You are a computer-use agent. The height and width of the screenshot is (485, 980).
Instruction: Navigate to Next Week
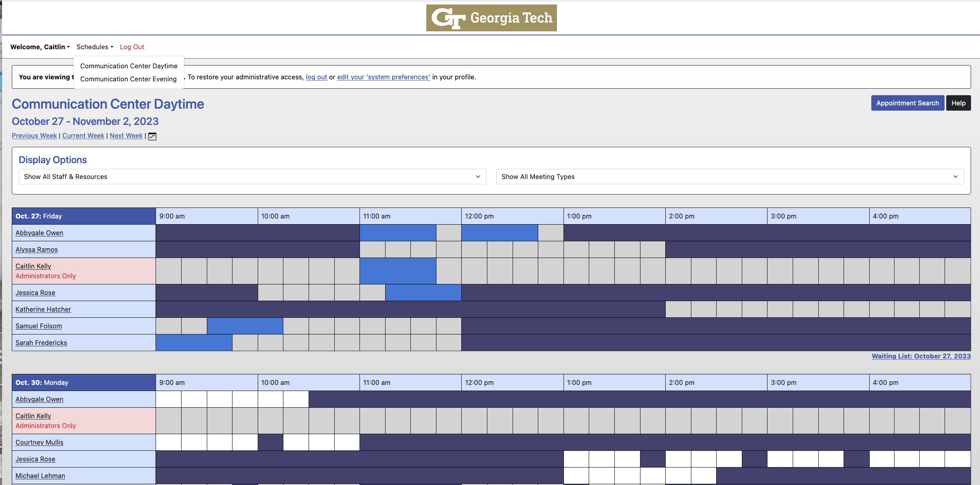tap(126, 135)
